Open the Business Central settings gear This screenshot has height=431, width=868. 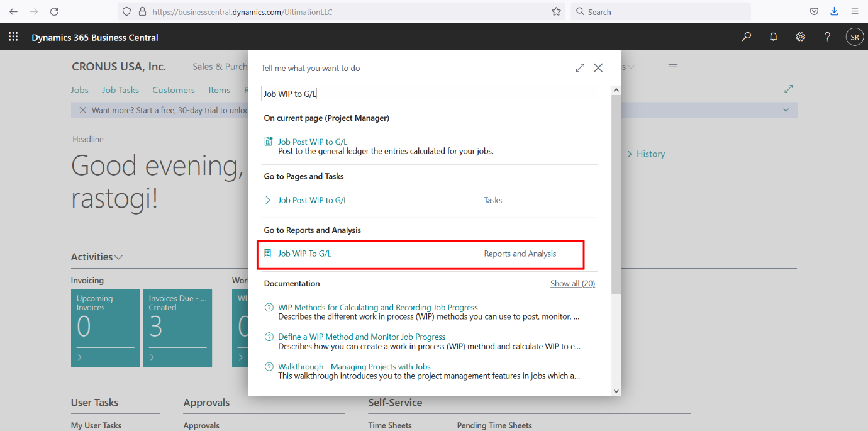coord(800,36)
